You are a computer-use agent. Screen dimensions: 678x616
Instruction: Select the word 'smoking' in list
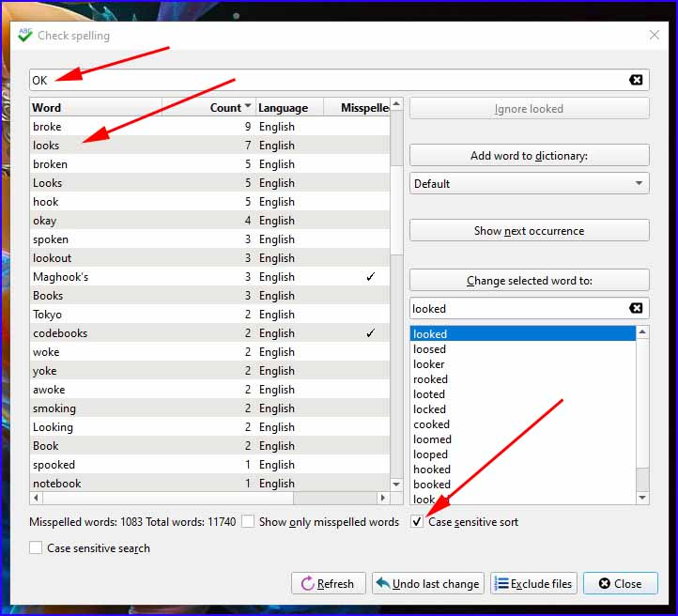tap(209, 408)
